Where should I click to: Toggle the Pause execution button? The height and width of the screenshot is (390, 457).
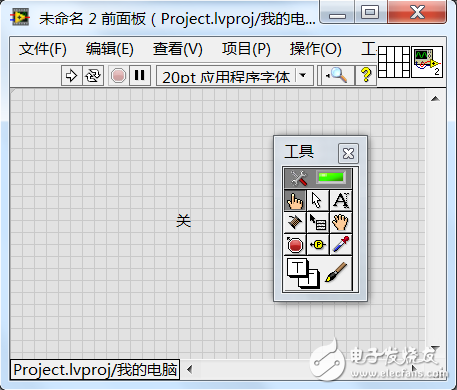(139, 76)
